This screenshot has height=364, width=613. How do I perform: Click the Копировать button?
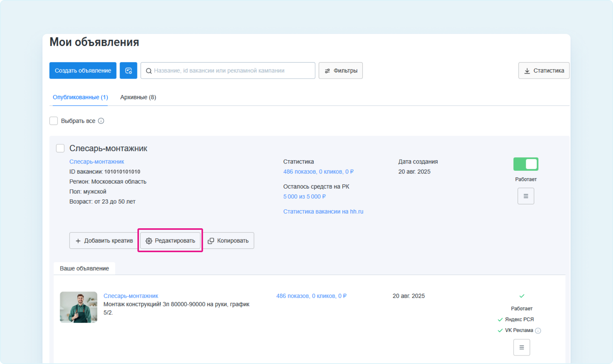coord(229,241)
